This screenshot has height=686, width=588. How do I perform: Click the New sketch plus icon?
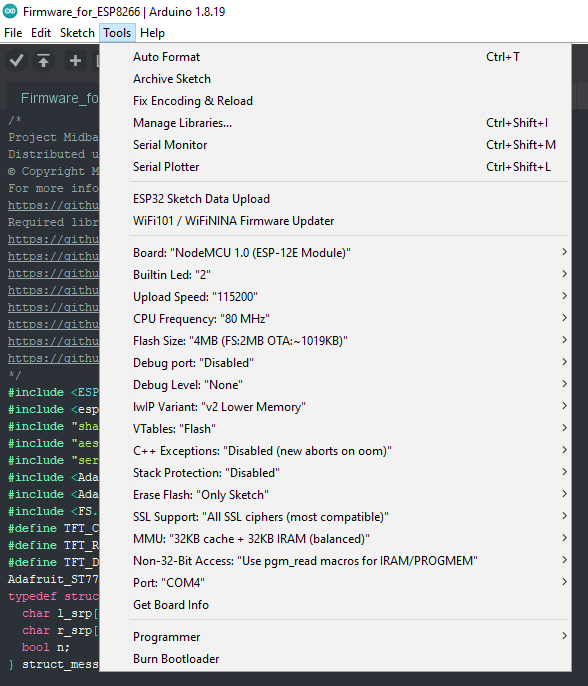(75, 60)
